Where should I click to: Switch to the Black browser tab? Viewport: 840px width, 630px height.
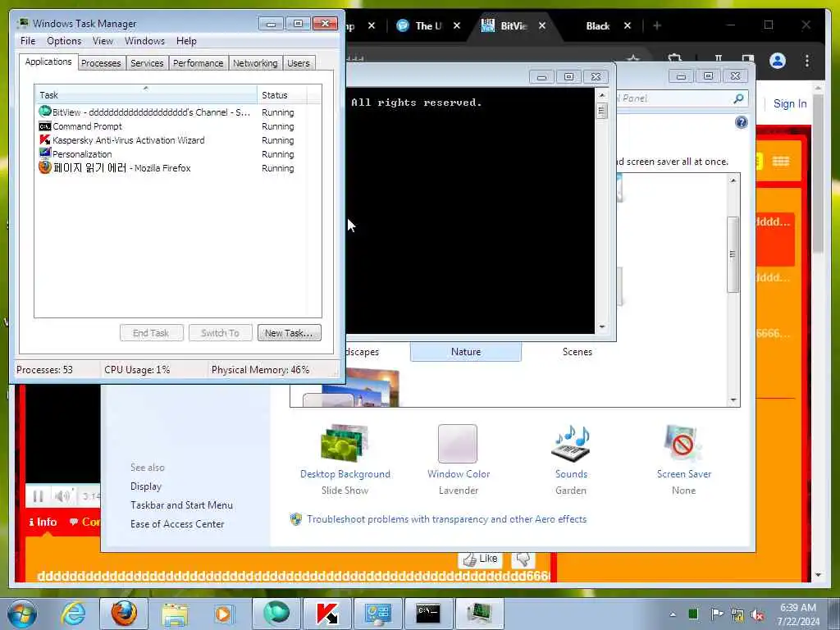click(598, 25)
